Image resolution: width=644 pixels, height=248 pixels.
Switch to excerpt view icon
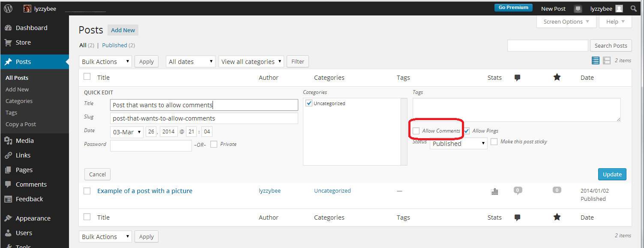pos(607,60)
